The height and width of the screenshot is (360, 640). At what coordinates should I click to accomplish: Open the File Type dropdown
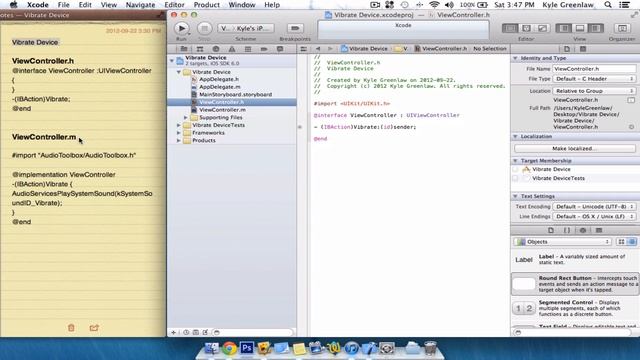[594, 79]
